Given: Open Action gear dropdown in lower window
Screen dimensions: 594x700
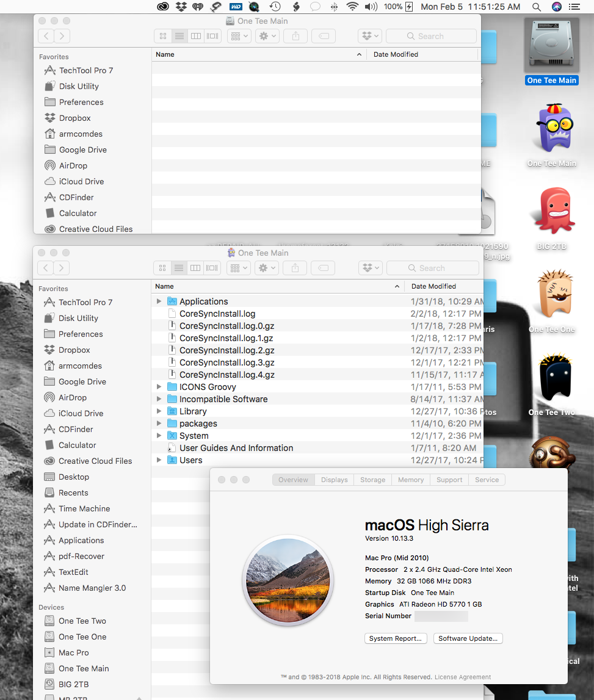Looking at the screenshot, I should (267, 268).
